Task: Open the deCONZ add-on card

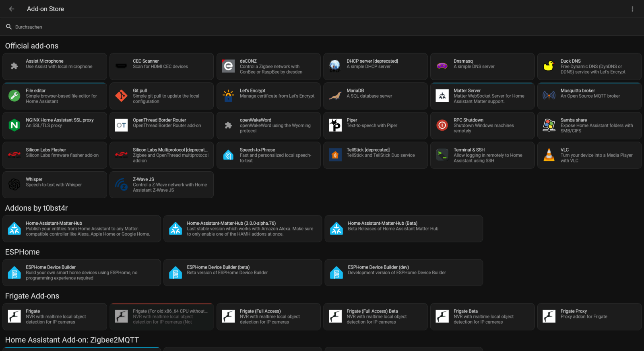Action: tap(268, 66)
